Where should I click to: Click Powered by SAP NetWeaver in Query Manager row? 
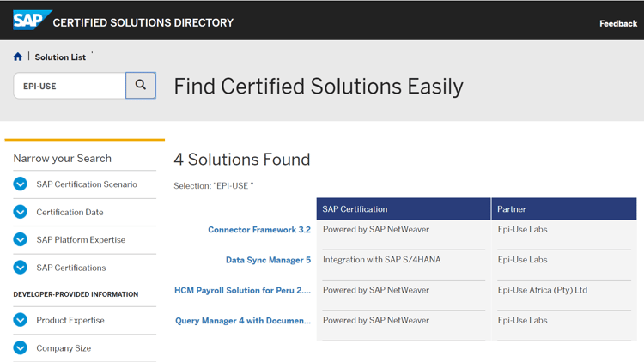point(376,321)
